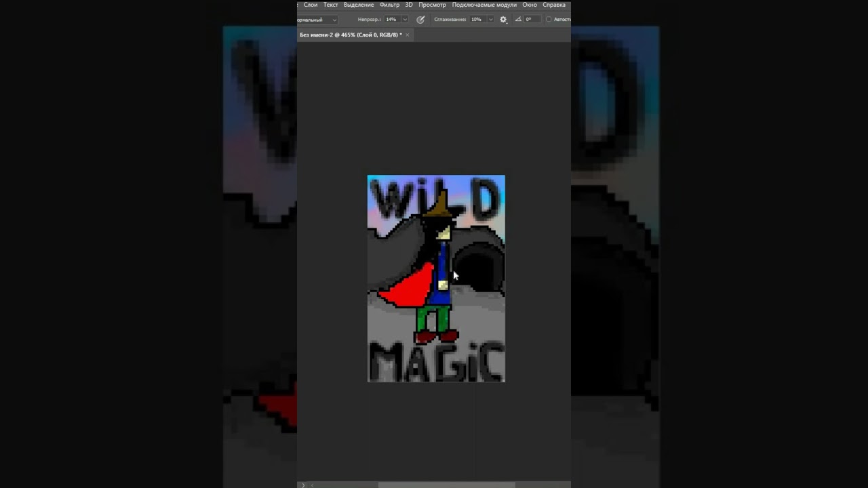Open the Выделение menu
The width and height of the screenshot is (868, 488).
coord(359,5)
